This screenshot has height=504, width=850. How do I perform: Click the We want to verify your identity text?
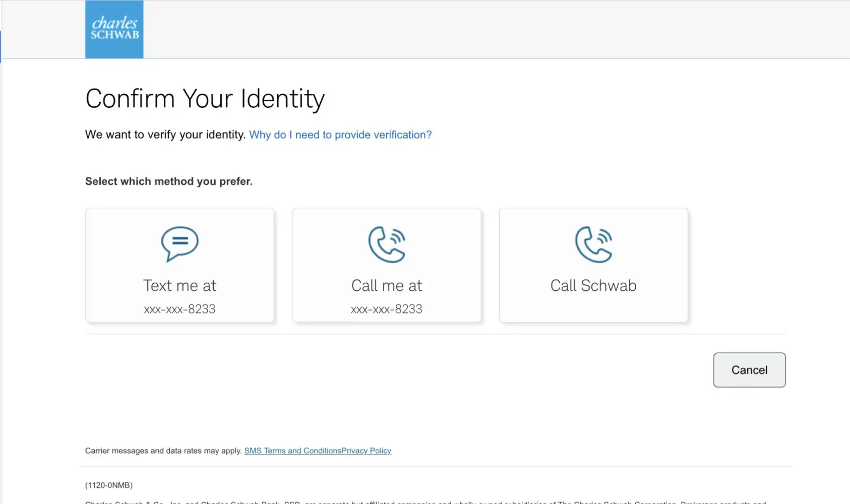pyautogui.click(x=165, y=135)
